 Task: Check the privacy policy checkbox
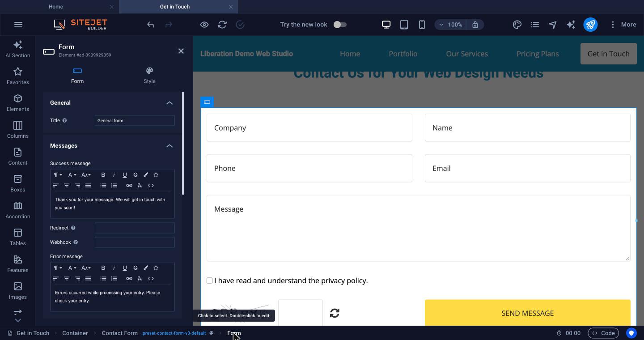pyautogui.click(x=209, y=280)
